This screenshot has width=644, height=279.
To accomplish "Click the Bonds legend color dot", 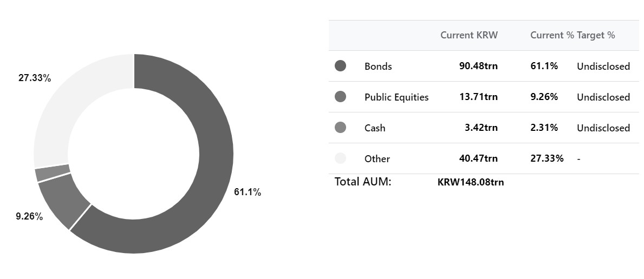I will [341, 65].
